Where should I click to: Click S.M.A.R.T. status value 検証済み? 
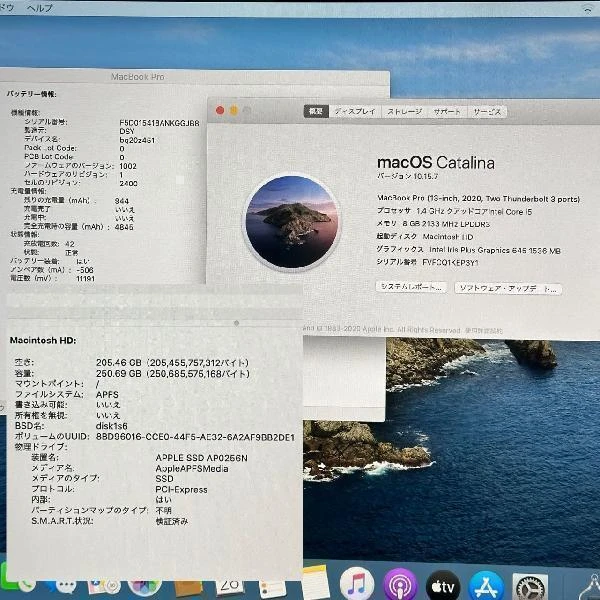click(x=172, y=521)
